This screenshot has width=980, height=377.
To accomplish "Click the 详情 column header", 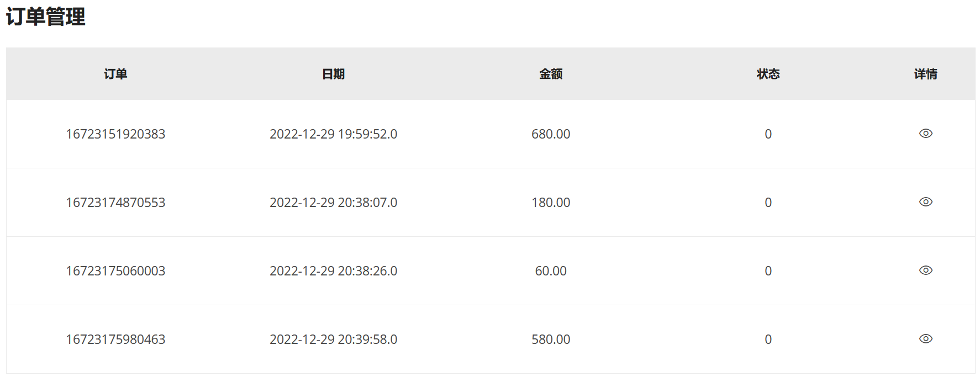I will click(925, 74).
